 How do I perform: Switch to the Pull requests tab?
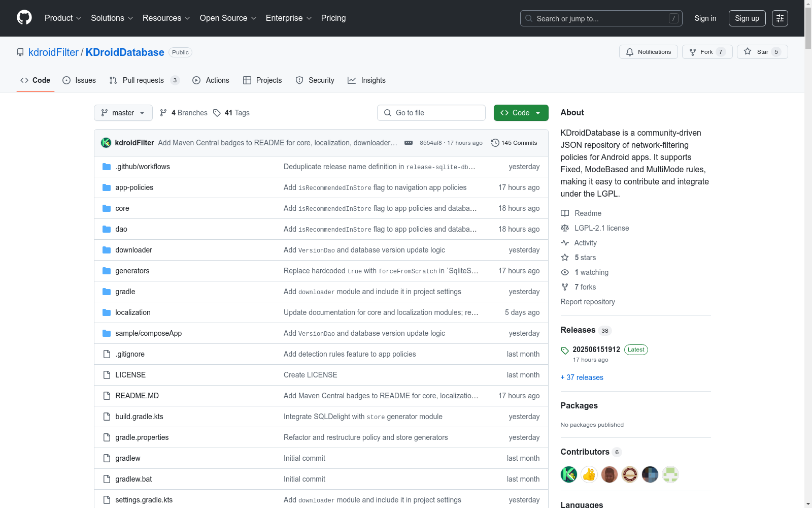[144, 80]
